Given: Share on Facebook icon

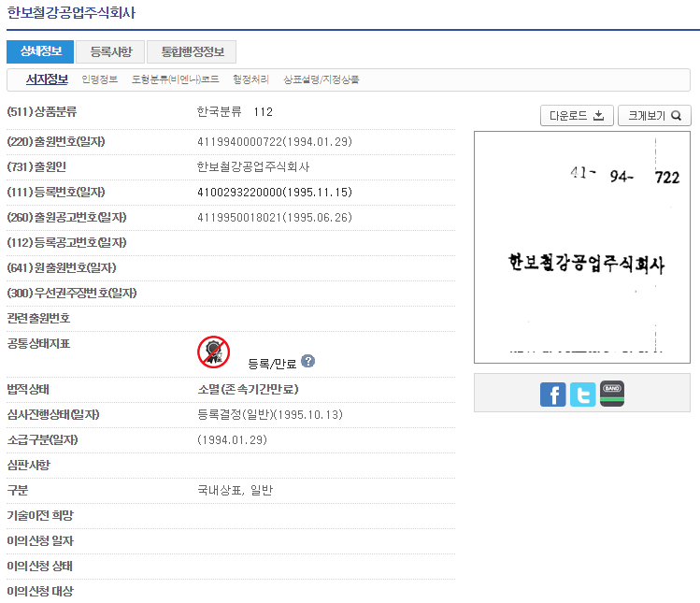Looking at the screenshot, I should (x=552, y=395).
